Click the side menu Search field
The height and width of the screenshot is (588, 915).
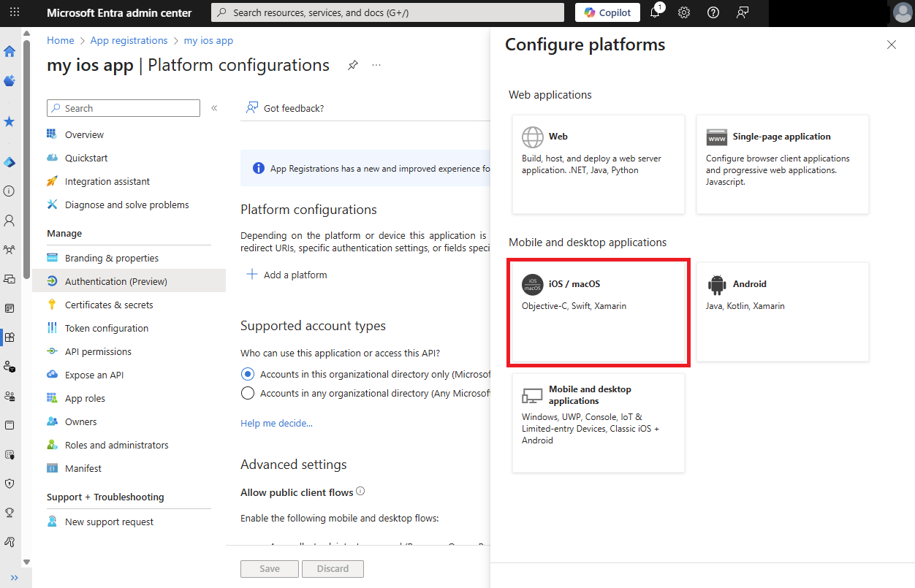124,108
